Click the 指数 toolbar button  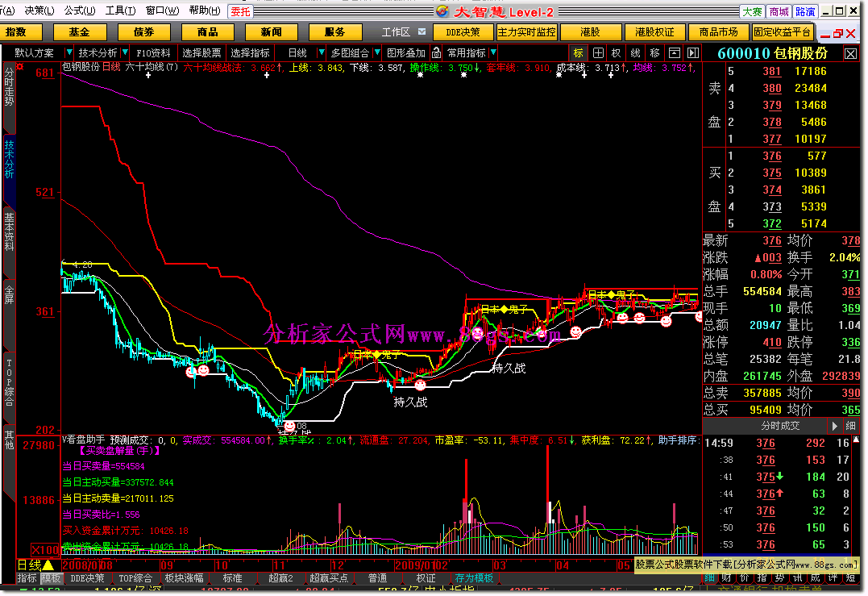point(20,32)
